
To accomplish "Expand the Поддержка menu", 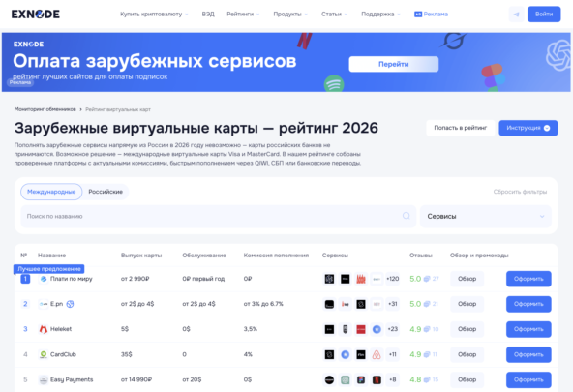I will [380, 15].
